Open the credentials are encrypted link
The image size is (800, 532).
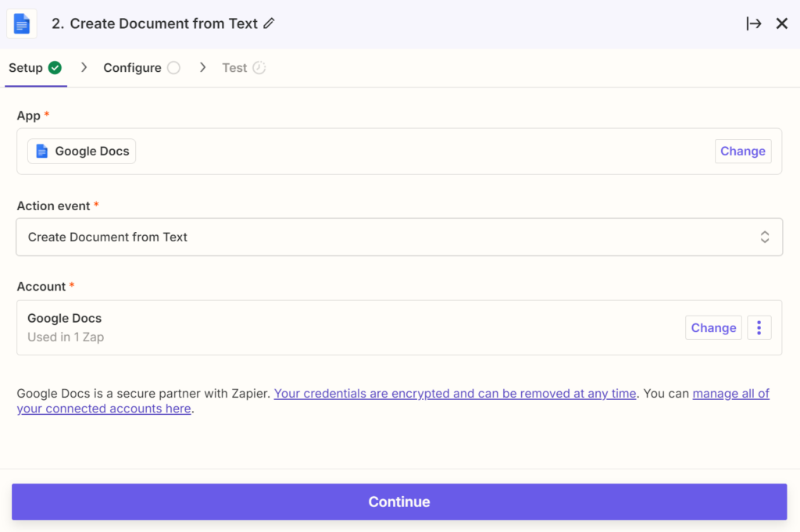point(455,394)
